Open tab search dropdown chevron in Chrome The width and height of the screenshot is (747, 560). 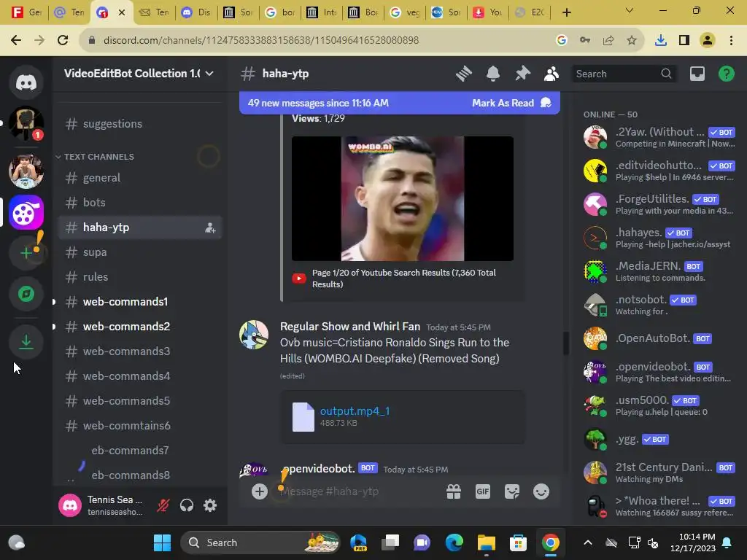(x=630, y=10)
